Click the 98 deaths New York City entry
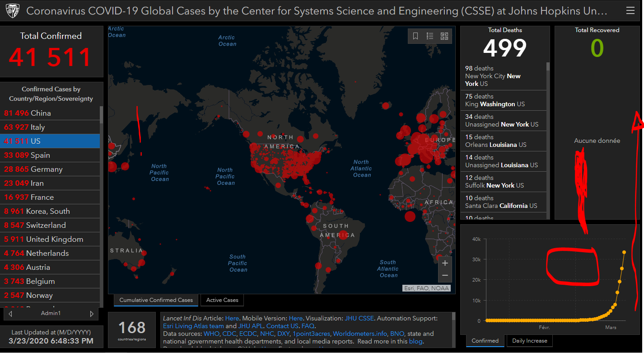This screenshot has width=644, height=353. tap(503, 76)
